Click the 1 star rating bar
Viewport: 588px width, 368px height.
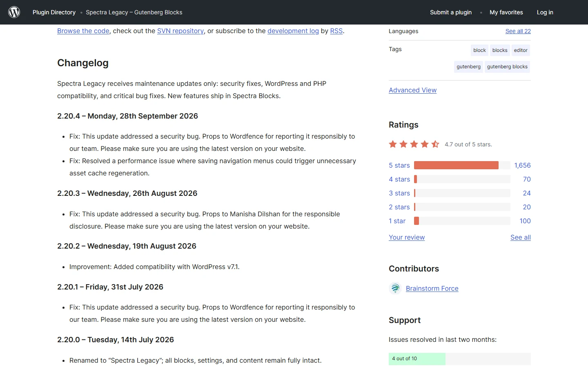click(x=462, y=221)
